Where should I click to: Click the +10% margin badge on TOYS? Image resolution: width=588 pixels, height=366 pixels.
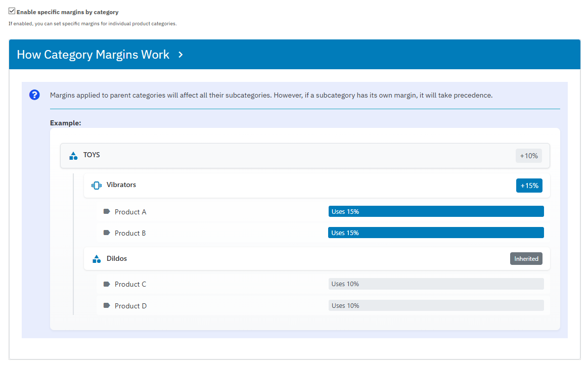528,156
